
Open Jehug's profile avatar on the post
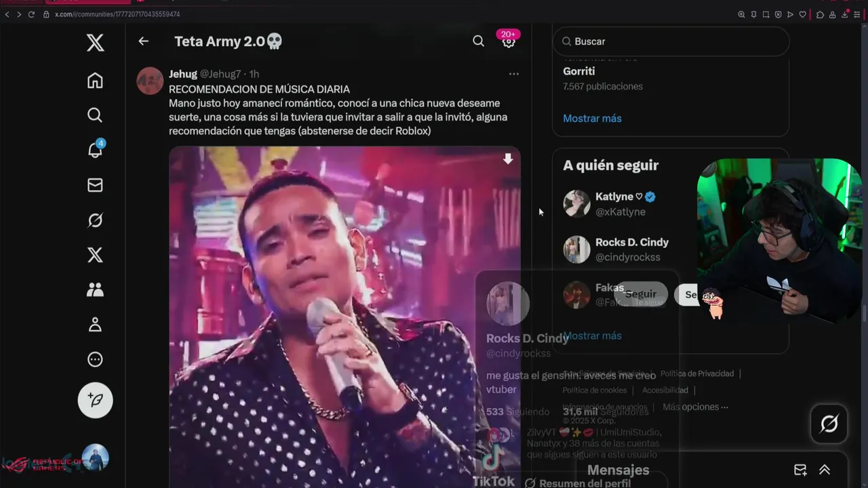151,81
